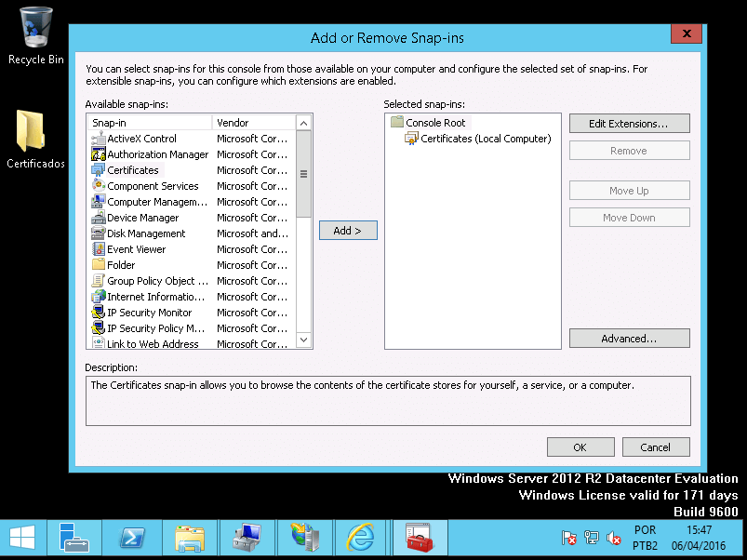Click the Device Manager snap-in icon
Screen dimensions: 747x560
98,218
